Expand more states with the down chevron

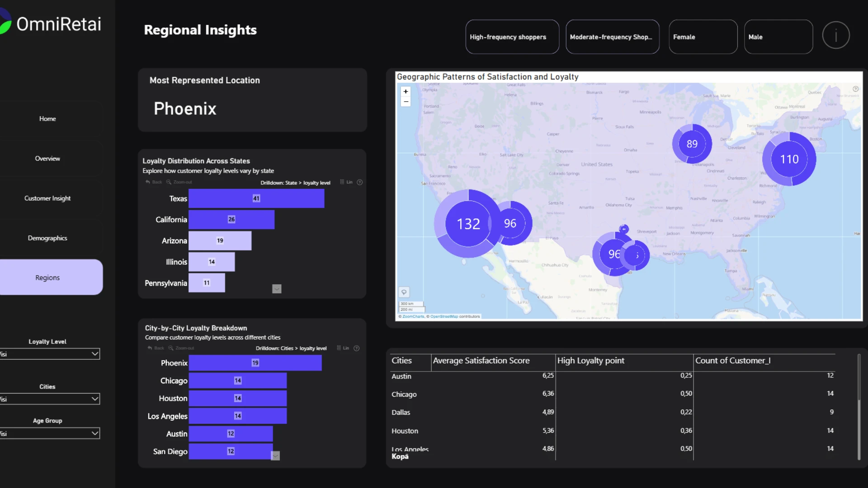[x=277, y=289]
